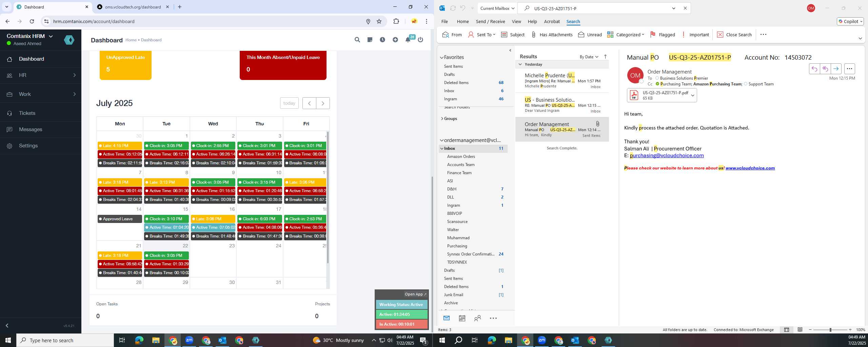The height and width of the screenshot is (347, 868).
Task: Open the sticky note icon in HRM header
Action: pyautogui.click(x=370, y=40)
